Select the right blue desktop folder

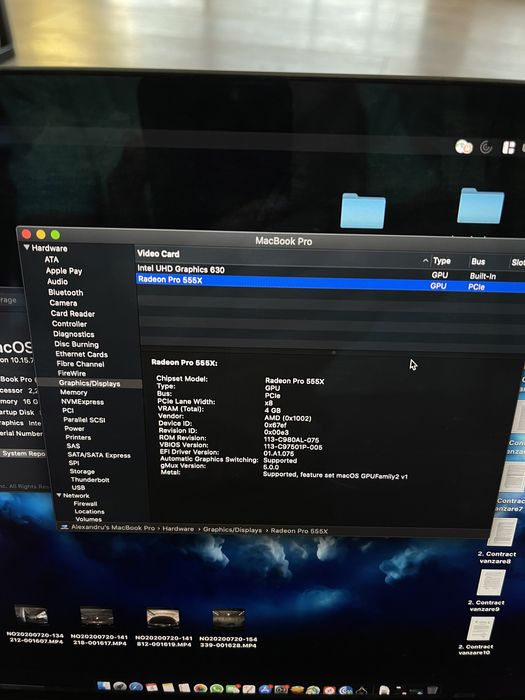point(481,206)
